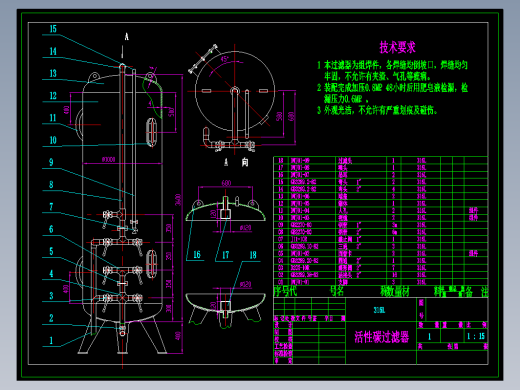
Task: Click callout number 7 label
Action: coord(51,207)
